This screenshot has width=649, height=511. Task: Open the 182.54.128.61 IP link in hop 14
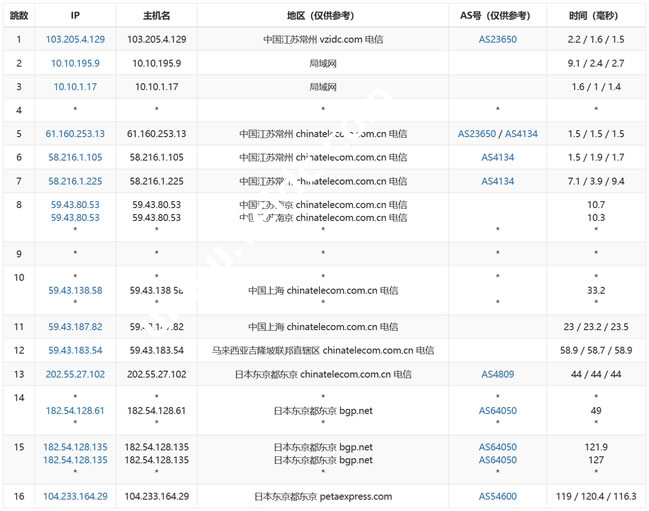tap(75, 411)
